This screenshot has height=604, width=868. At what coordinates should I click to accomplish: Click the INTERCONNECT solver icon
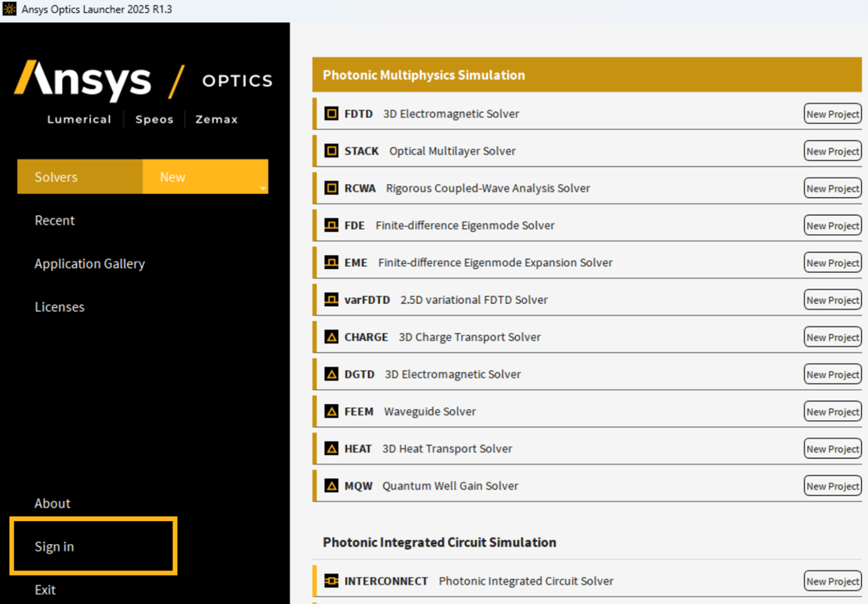331,580
